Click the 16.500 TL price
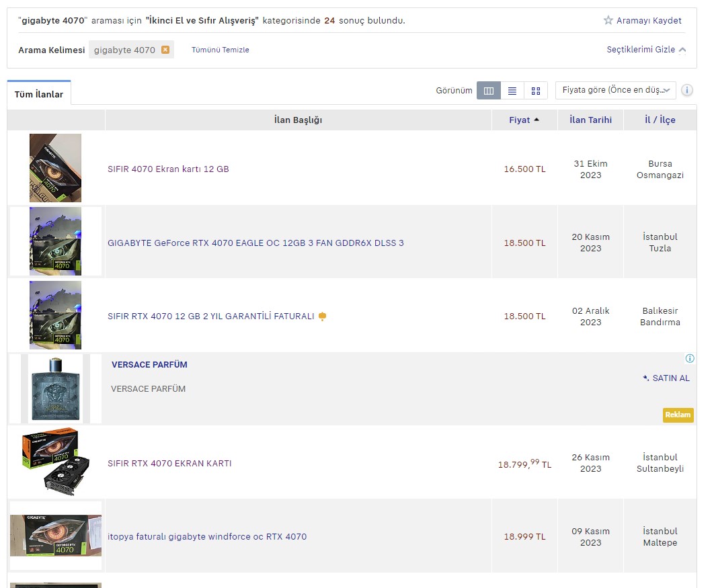Viewport: 714px width, 588px height. click(524, 169)
